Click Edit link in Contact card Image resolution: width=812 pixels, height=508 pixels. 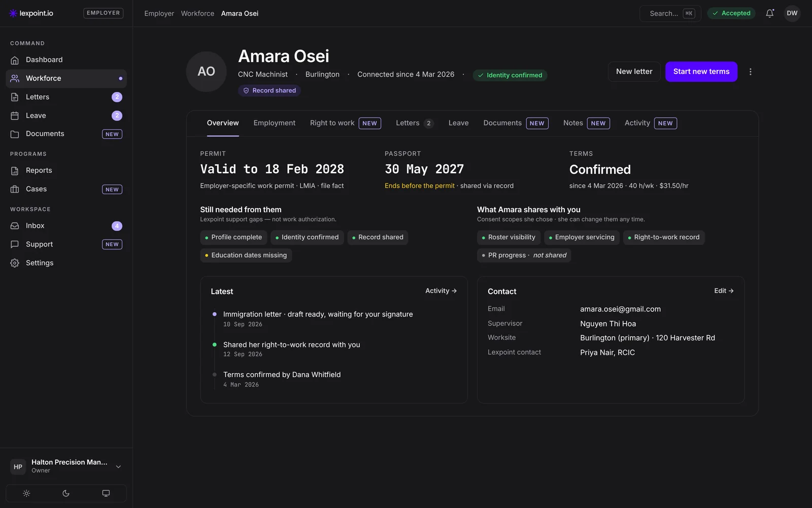pyautogui.click(x=724, y=291)
